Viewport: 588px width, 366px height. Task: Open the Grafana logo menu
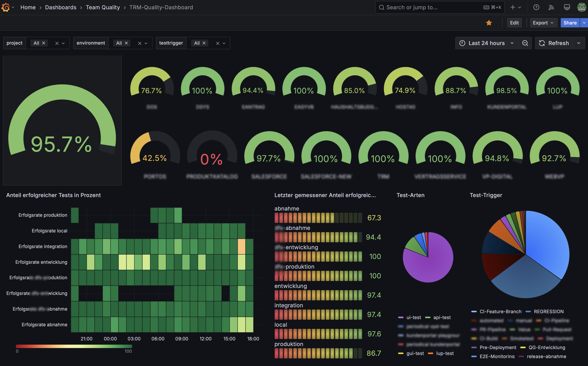tap(6, 7)
